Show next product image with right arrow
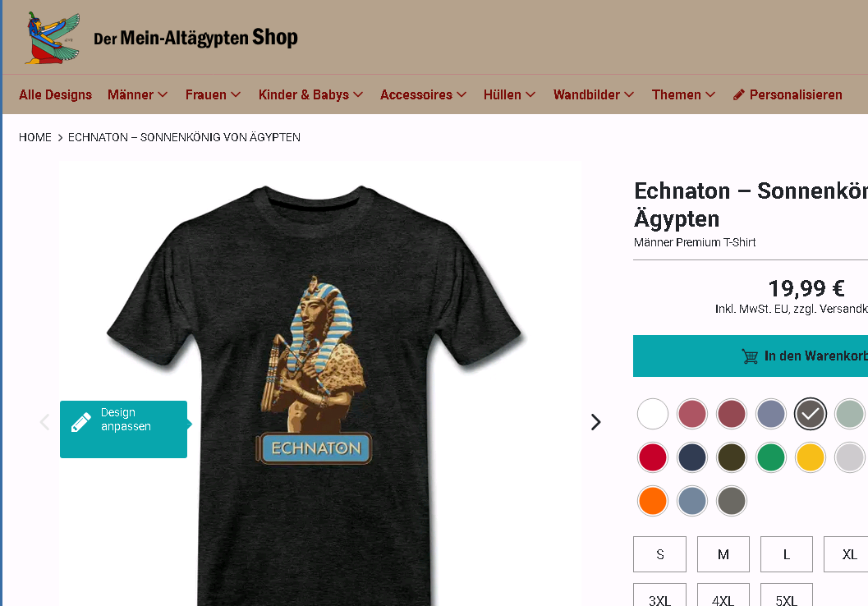The width and height of the screenshot is (868, 606). (x=595, y=422)
